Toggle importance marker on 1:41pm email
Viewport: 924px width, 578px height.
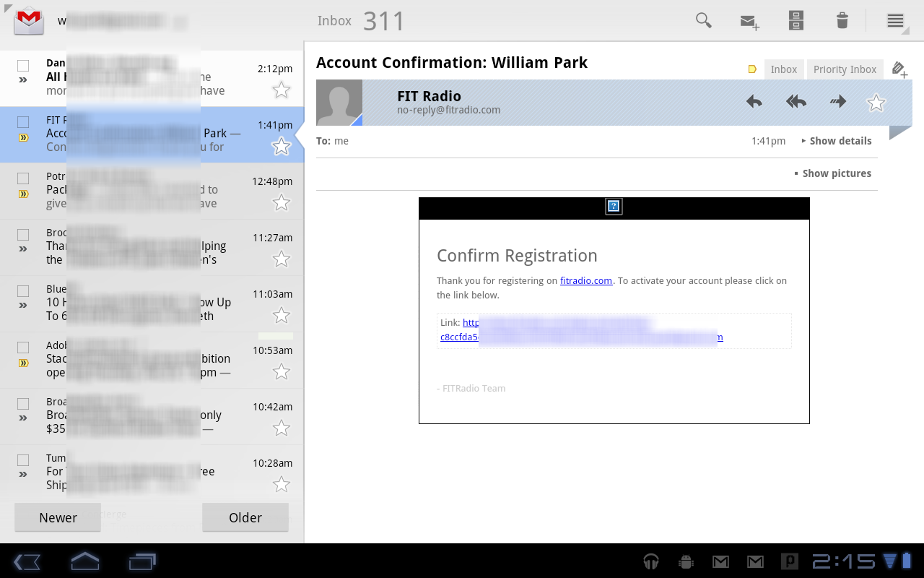pyautogui.click(x=23, y=137)
